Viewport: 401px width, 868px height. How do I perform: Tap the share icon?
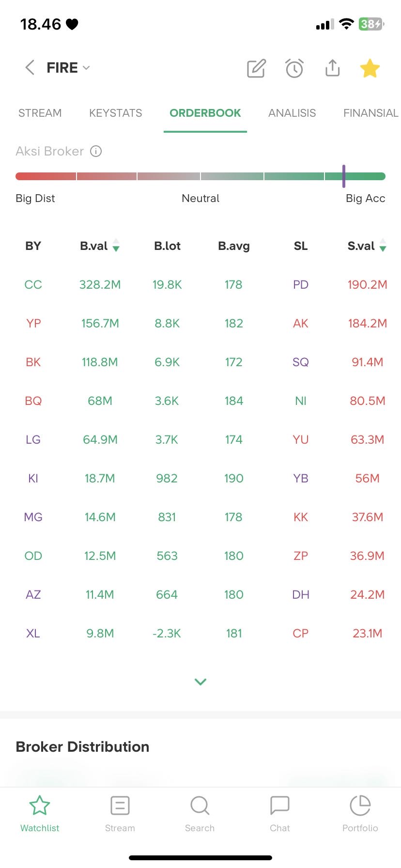[332, 68]
